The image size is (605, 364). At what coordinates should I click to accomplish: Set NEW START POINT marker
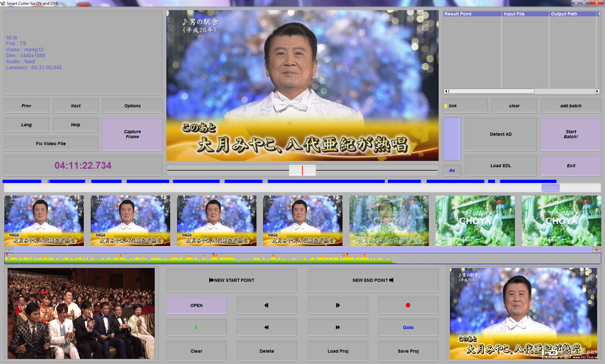click(232, 280)
